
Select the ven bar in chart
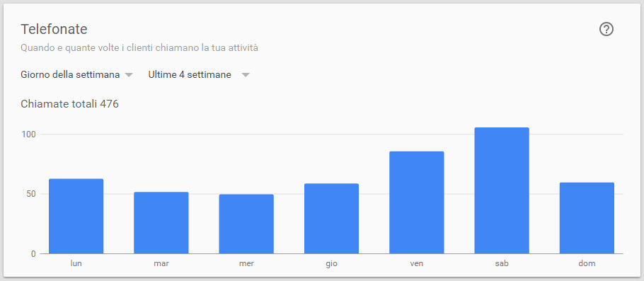tap(416, 202)
